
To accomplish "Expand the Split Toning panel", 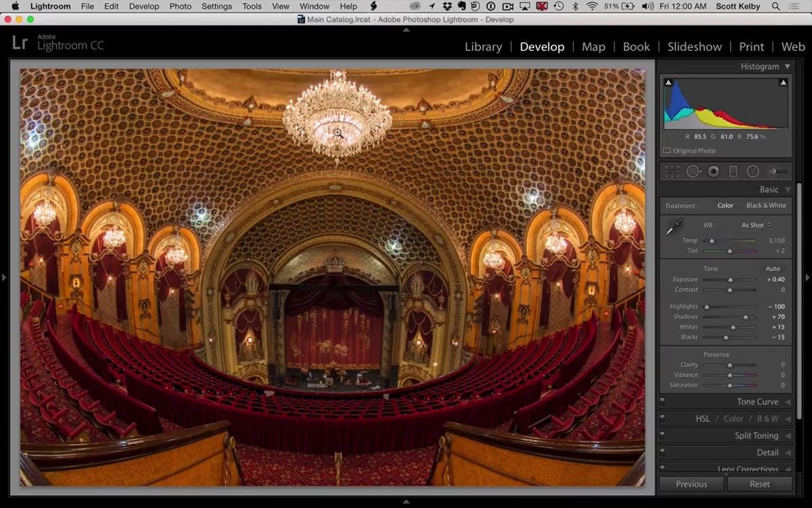I will (x=788, y=436).
